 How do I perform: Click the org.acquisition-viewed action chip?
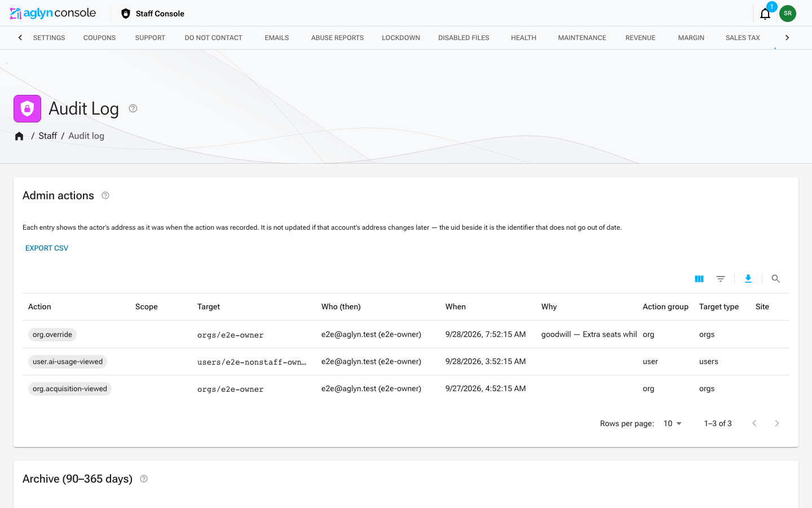point(70,389)
